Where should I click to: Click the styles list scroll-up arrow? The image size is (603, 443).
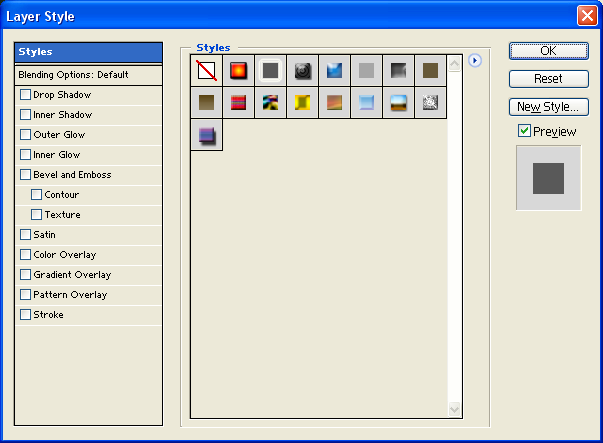(454, 63)
